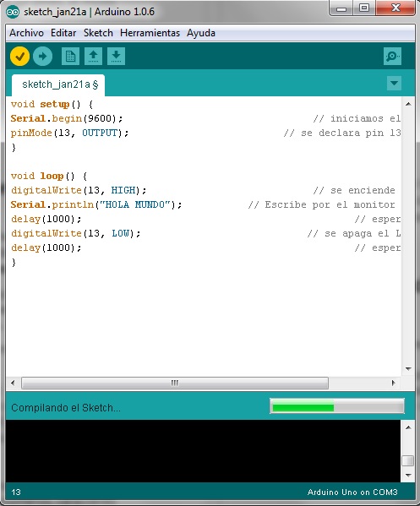
Task: Close the Arduino window
Action: point(395,8)
